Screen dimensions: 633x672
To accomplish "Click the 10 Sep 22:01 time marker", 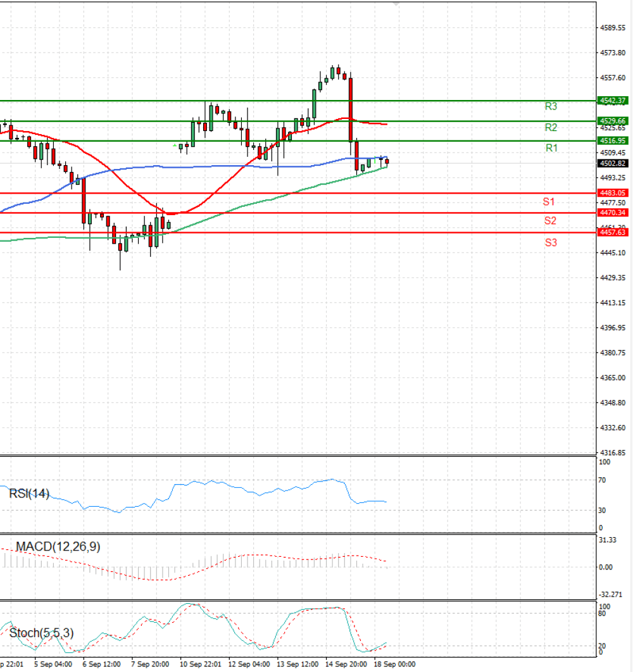I will [x=200, y=664].
